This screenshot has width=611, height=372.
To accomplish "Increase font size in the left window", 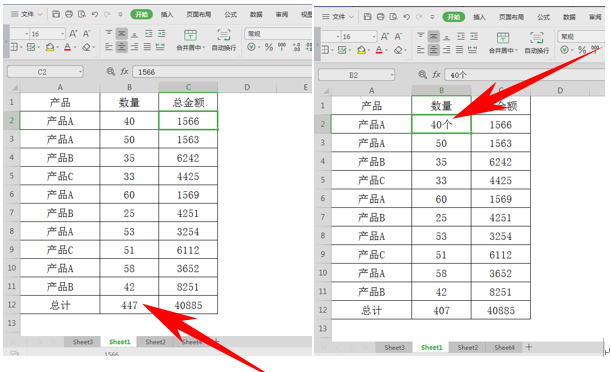I will point(73,34).
